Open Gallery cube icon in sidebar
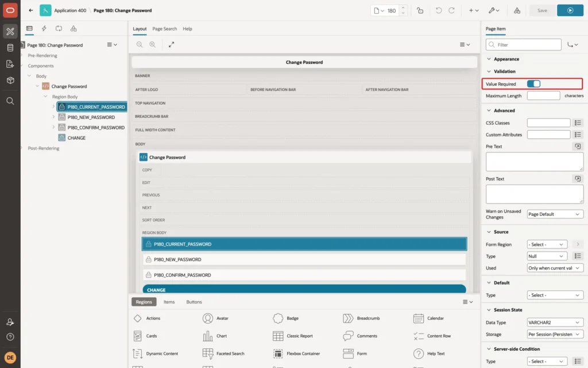 click(x=10, y=80)
